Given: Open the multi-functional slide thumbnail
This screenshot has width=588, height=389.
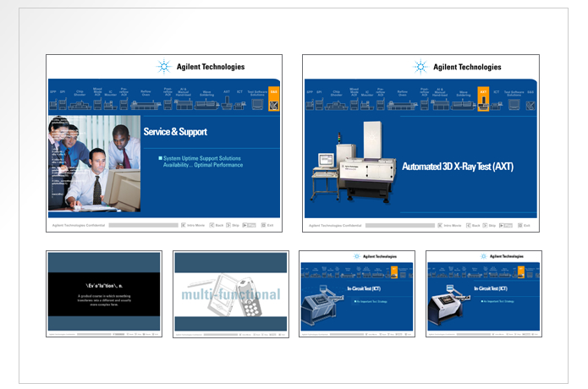Looking at the screenshot, I should pyautogui.click(x=231, y=294).
